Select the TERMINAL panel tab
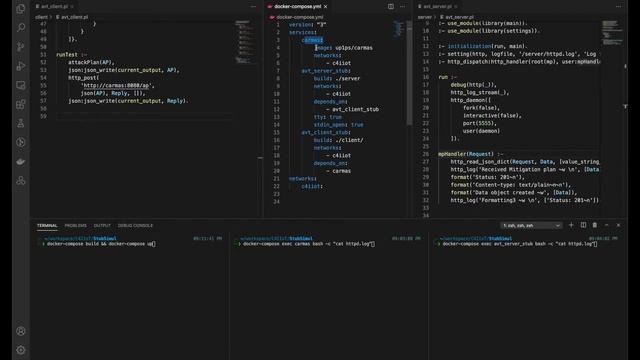Image resolution: width=640 pixels, height=360 pixels. [x=47, y=225]
